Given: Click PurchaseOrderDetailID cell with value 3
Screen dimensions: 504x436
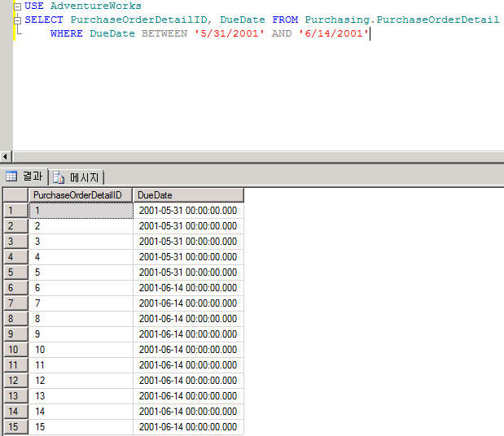Looking at the screenshot, I should tap(81, 242).
